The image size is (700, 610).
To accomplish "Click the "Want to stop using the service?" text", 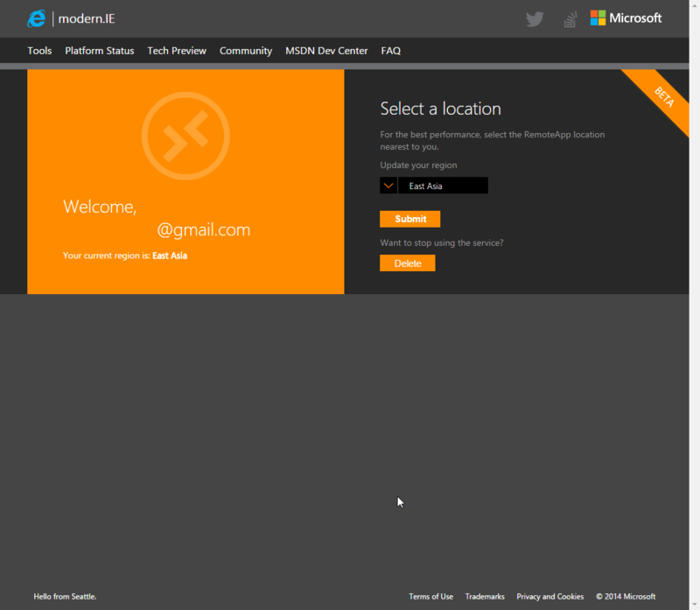I will click(x=442, y=243).
